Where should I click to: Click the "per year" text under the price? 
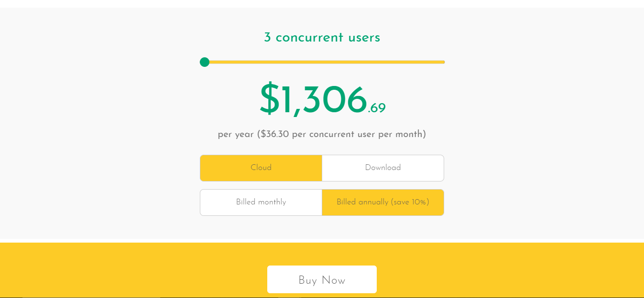[236, 134]
